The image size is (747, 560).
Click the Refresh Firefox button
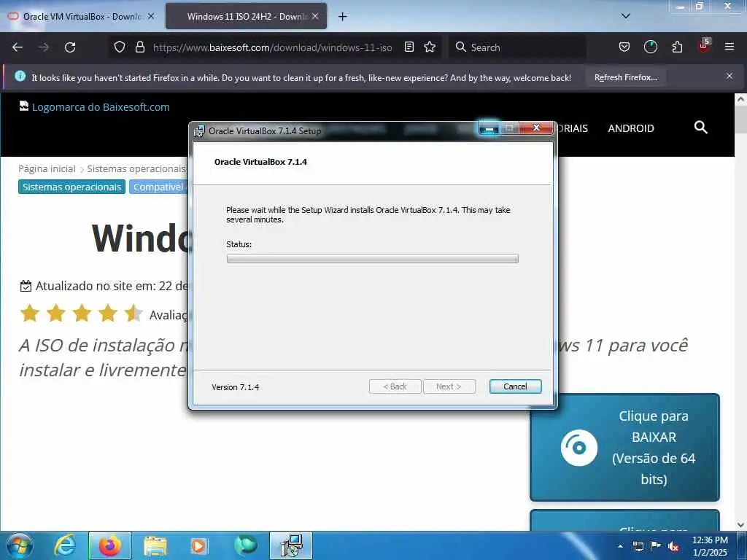pos(625,77)
